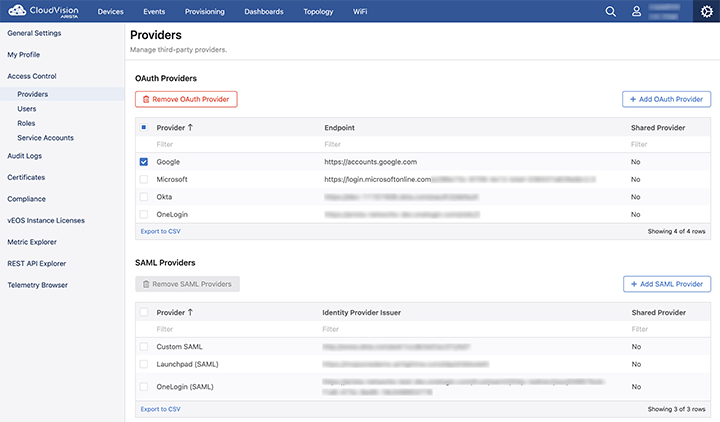
Task: Open Compliance in sidebar
Action: [x=27, y=199]
